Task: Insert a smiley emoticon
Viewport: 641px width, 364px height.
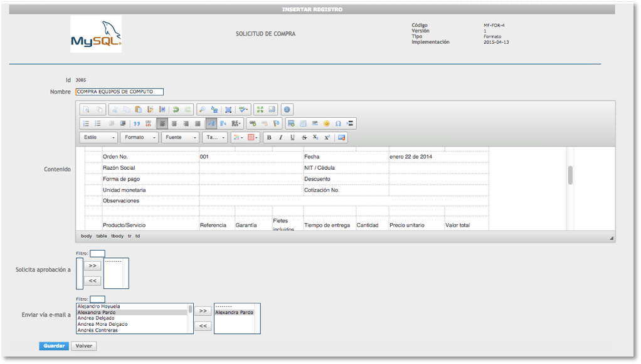Action: (327, 123)
